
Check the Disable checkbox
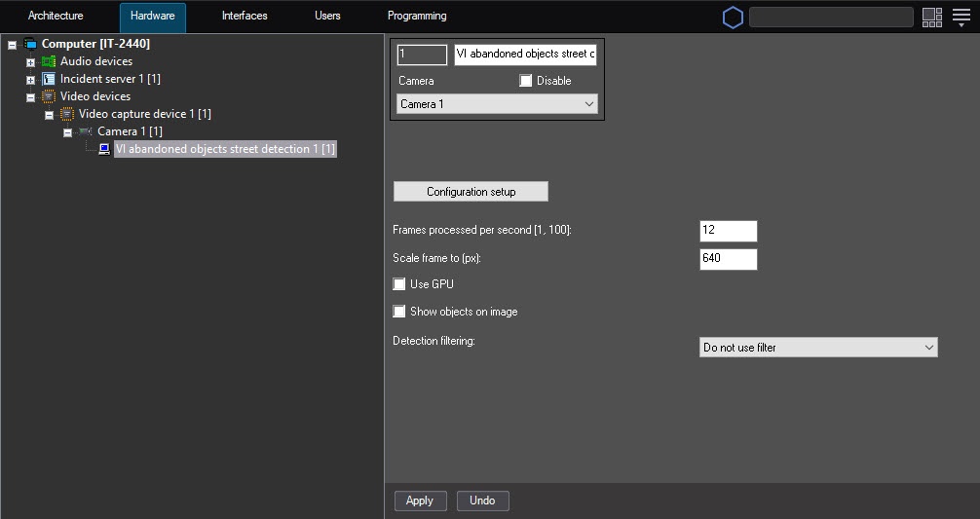(x=526, y=81)
